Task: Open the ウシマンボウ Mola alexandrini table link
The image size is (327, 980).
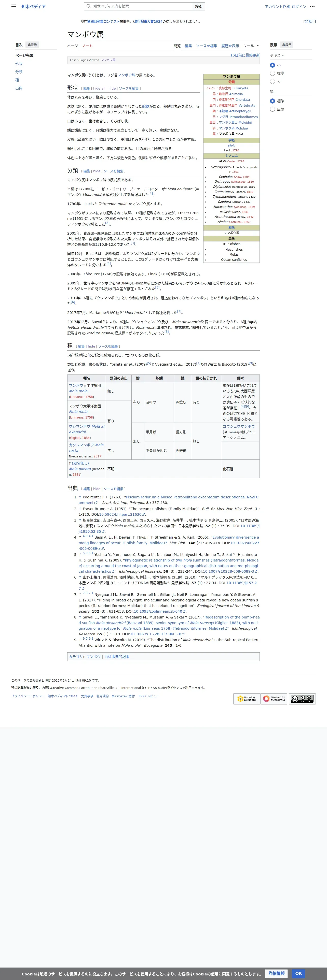Action: click(x=86, y=429)
